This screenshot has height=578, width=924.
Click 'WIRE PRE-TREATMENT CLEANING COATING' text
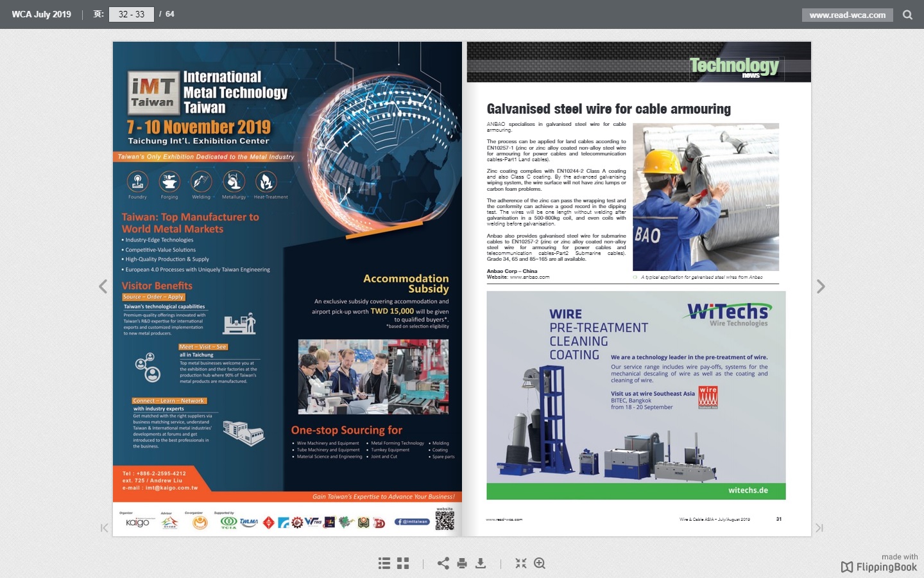pyautogui.click(x=599, y=335)
